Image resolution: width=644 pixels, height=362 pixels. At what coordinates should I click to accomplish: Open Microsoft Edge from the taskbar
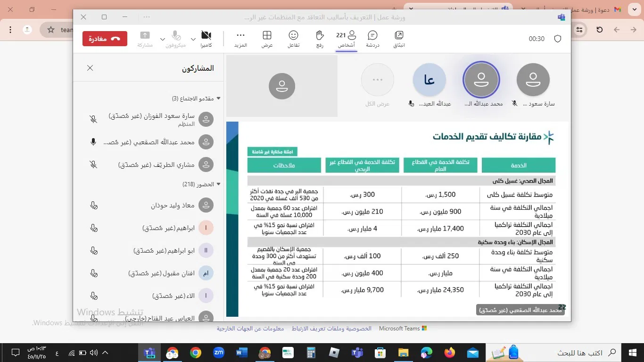[x=426, y=353]
